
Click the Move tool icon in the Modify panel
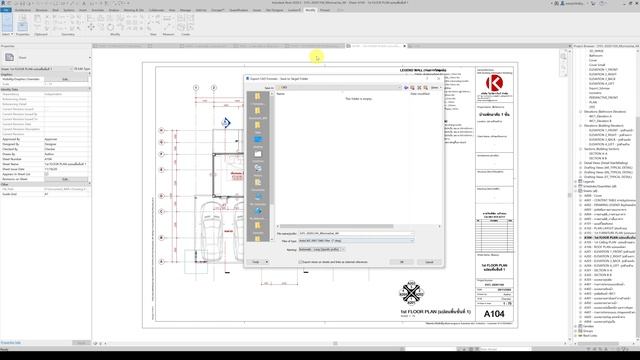[91, 27]
